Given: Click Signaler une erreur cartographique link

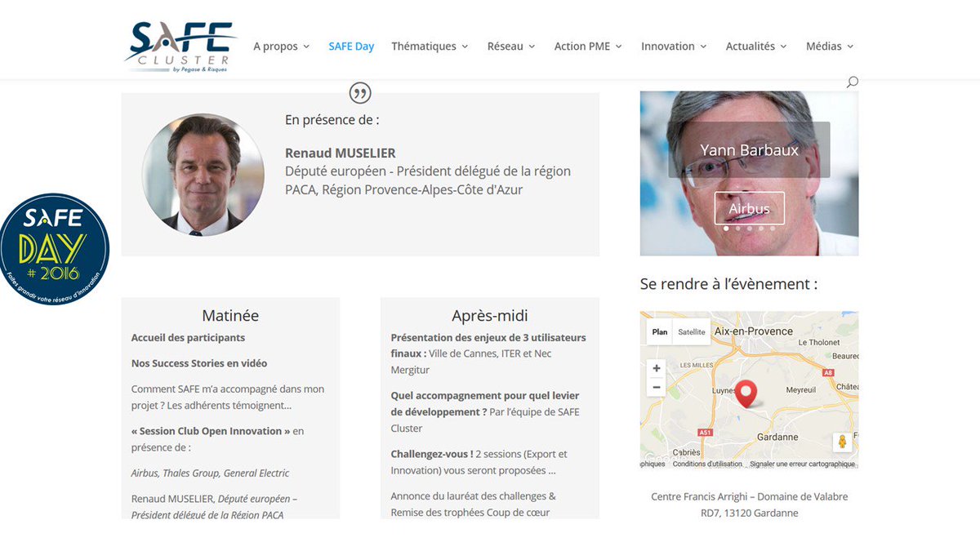Looking at the screenshot, I should point(802,464).
